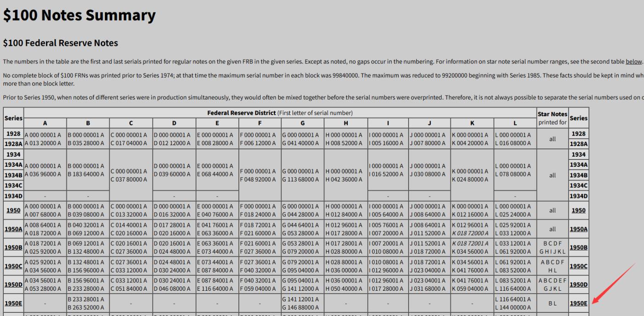This screenshot has height=316, width=644.
Task: Click the "$100 Federal Reserve Notes" subheading
Action: coord(60,43)
